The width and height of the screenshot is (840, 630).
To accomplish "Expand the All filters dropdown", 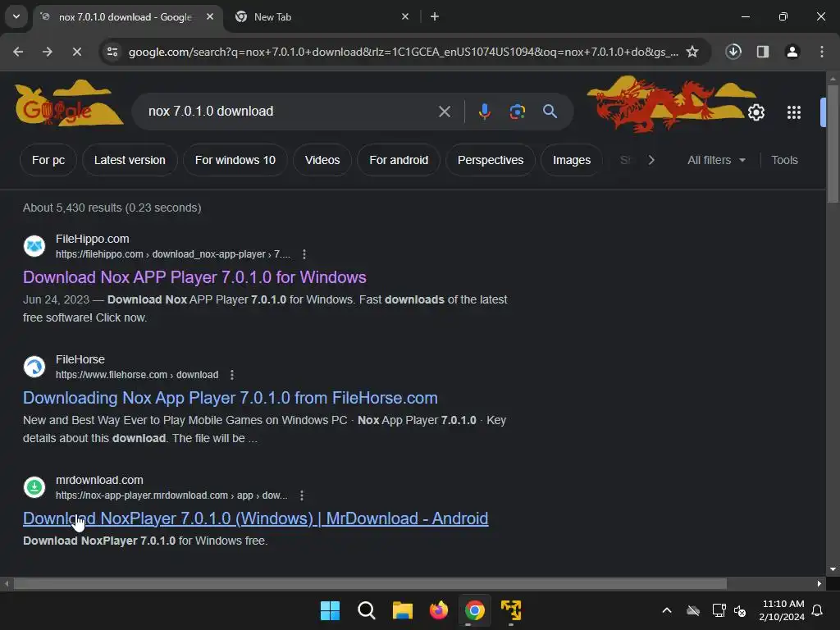I will 716,160.
